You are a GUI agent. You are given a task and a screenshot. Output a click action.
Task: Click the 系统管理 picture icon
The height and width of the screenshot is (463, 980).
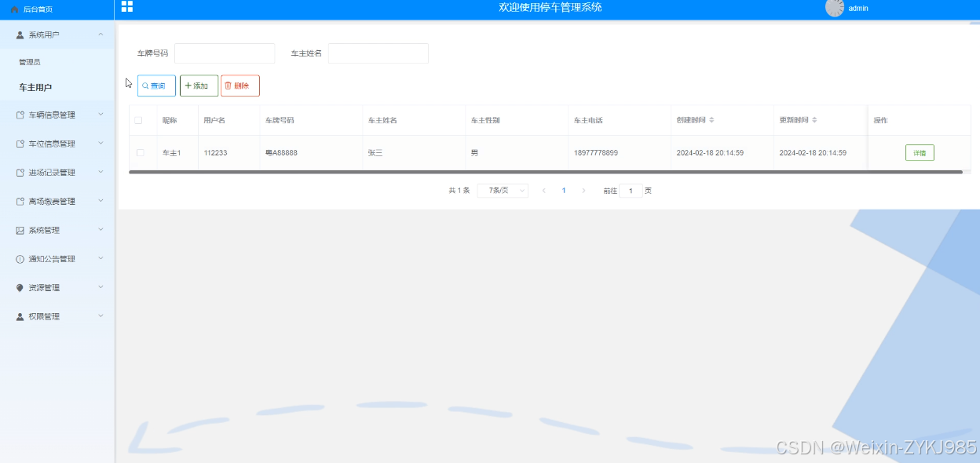(20, 230)
